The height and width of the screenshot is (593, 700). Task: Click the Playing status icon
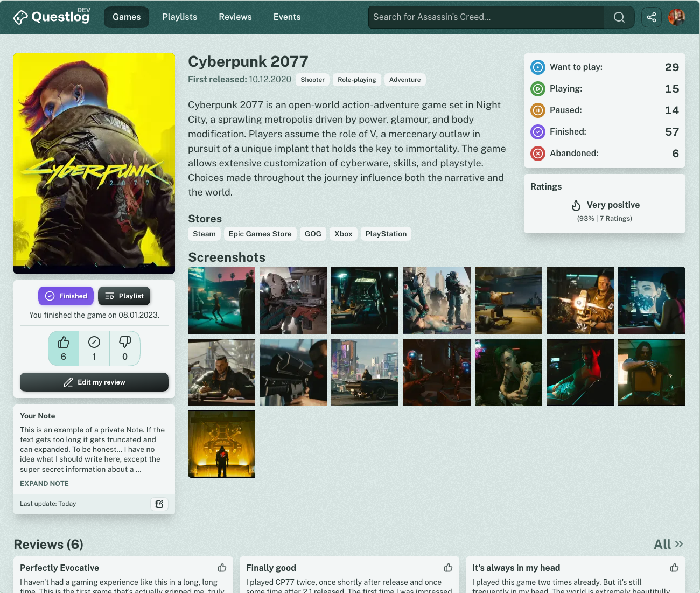click(x=538, y=89)
